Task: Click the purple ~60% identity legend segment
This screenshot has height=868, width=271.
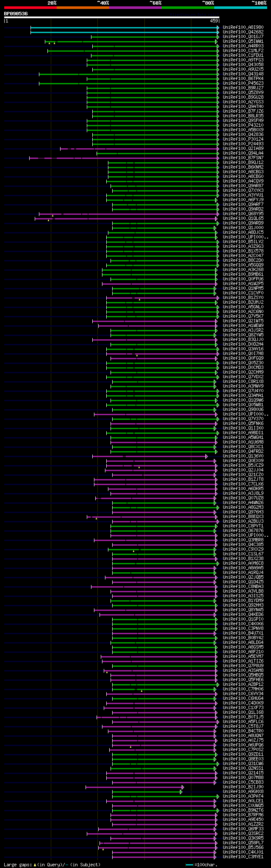Action: pyautogui.click(x=135, y=8)
